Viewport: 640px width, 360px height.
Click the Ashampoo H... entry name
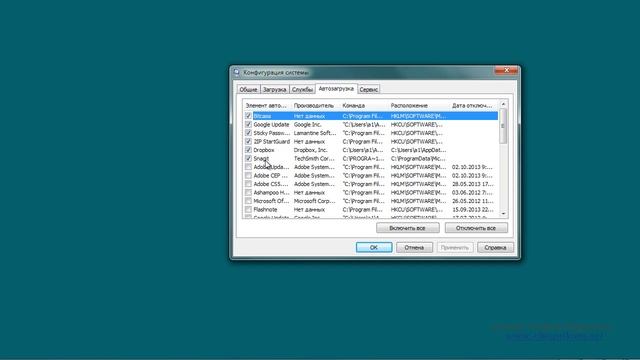271,192
